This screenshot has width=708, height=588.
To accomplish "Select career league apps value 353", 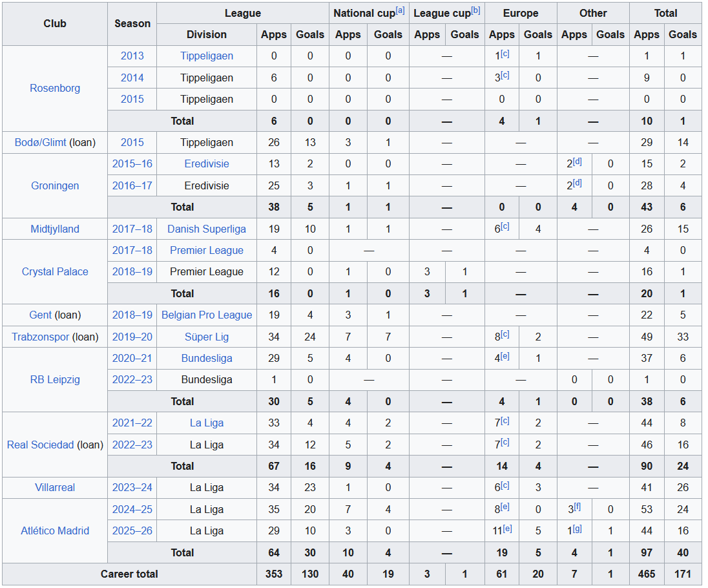I will click(x=274, y=574).
